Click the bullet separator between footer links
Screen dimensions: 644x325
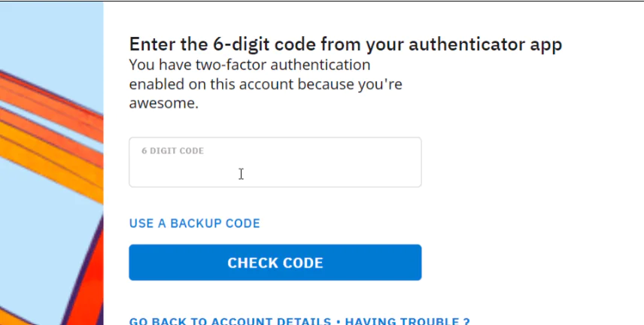coord(338,321)
